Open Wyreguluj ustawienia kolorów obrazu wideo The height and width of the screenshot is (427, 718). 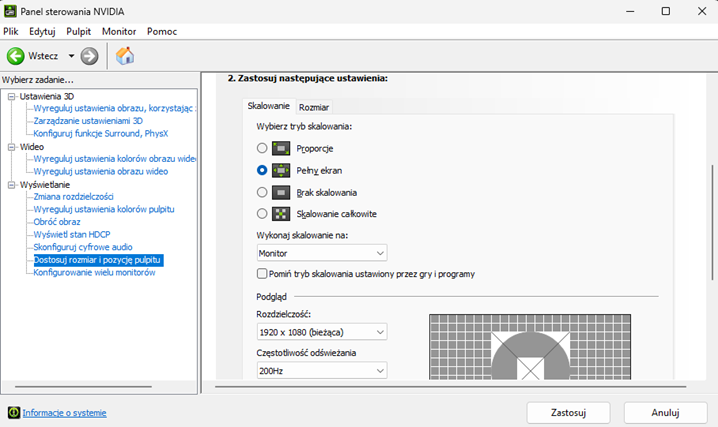114,159
